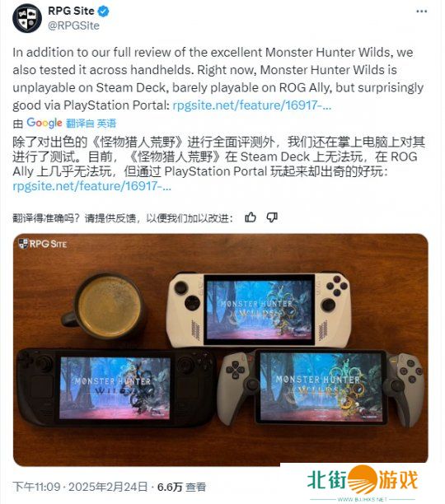Click the RPG Site display name
Viewport: 445px width, 504px height.
71,11
